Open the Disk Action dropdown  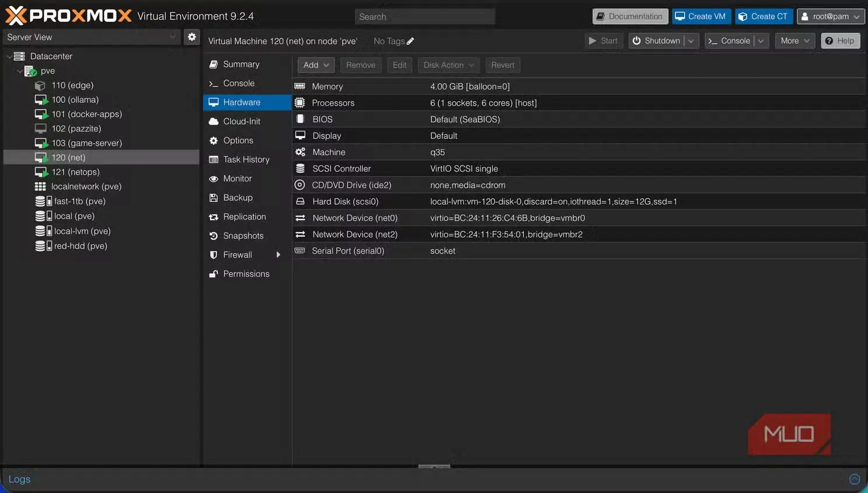click(449, 65)
